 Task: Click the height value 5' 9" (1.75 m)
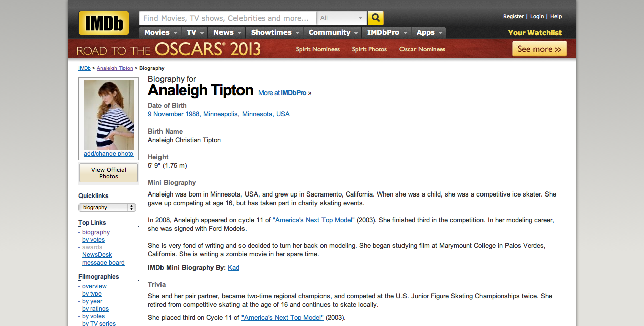[168, 166]
